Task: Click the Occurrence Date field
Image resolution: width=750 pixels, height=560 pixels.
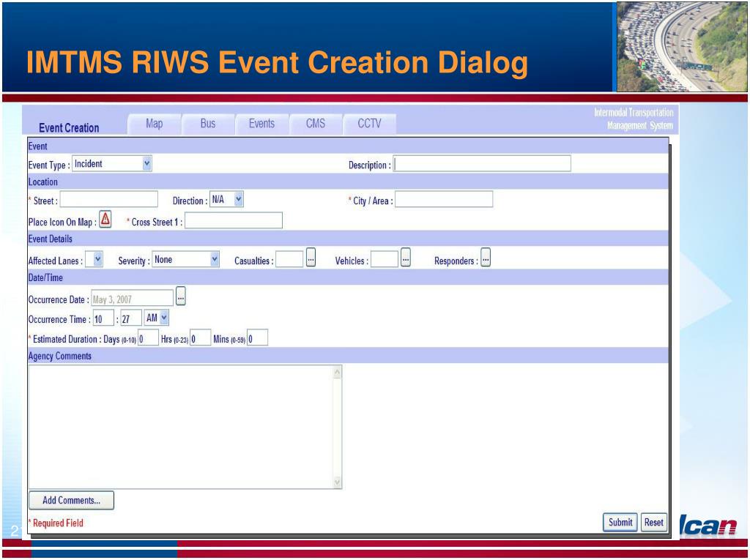Action: [x=132, y=298]
